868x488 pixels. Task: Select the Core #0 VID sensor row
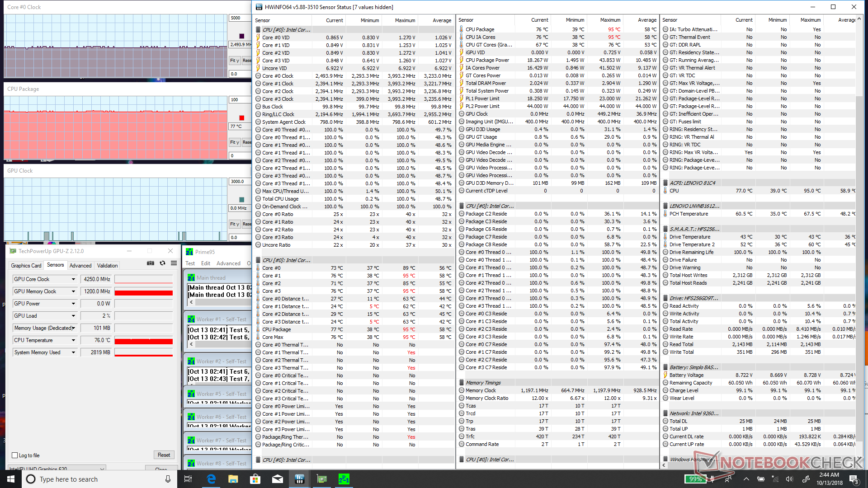354,38
